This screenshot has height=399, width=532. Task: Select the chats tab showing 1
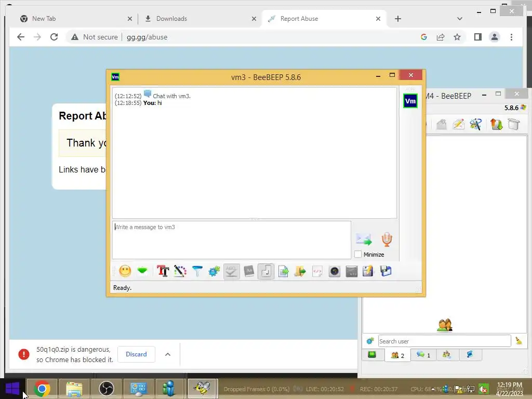pos(423,355)
